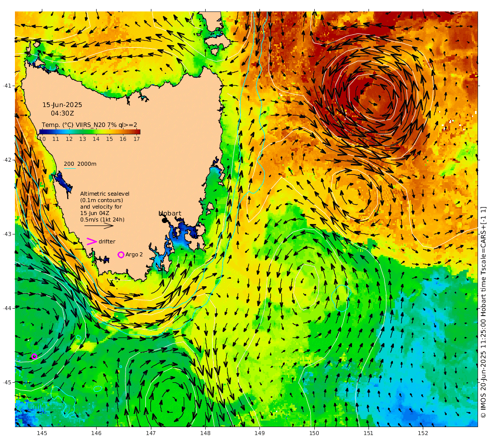Click the longitude axis label 145
This screenshot has height=448, width=488.
42,433
